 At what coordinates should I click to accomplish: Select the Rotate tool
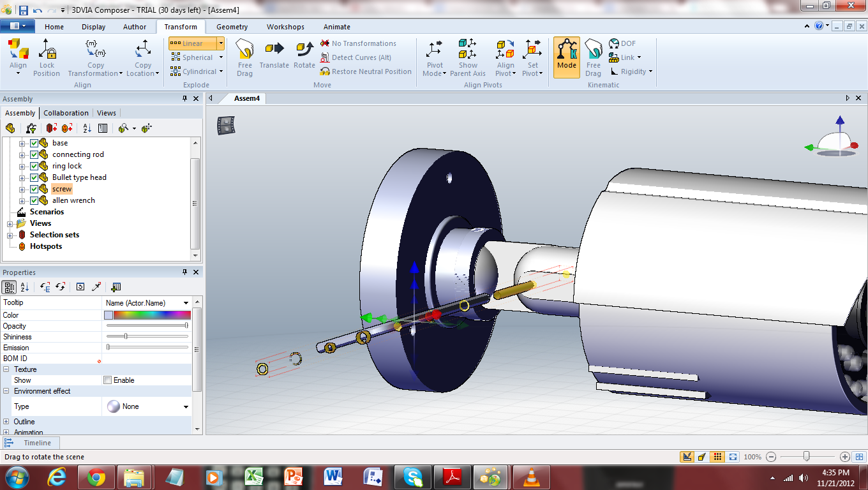click(x=304, y=56)
